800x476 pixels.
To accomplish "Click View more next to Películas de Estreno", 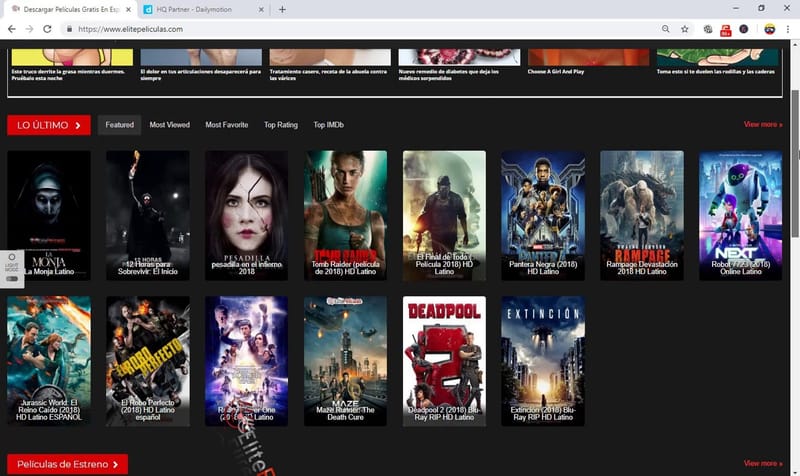I will [763, 463].
